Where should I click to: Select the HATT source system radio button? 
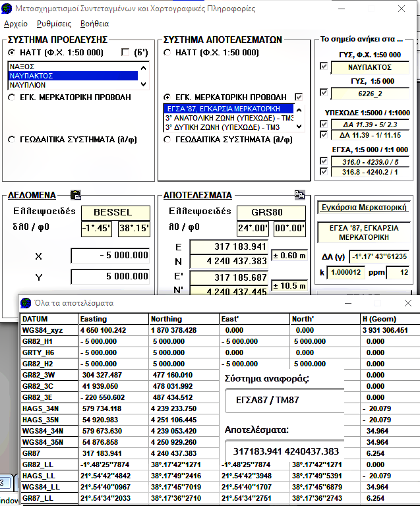12,52
